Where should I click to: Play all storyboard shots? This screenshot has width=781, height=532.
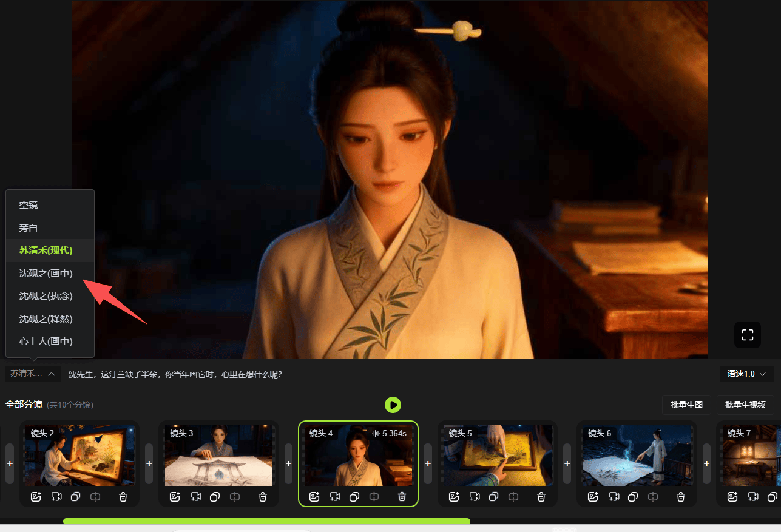coord(393,405)
